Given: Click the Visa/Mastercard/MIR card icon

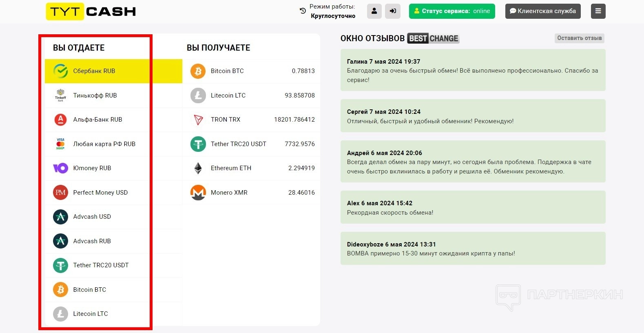Looking at the screenshot, I should 61,144.
